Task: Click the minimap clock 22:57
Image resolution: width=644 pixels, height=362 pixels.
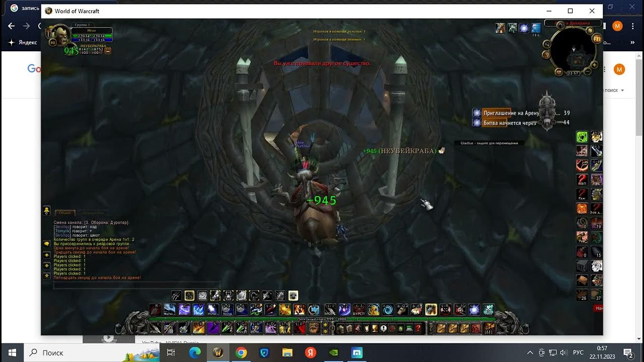Action: click(x=573, y=73)
